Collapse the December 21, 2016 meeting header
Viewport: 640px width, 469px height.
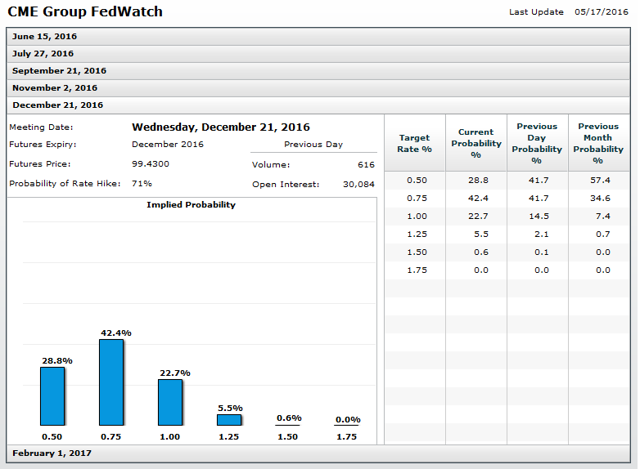tap(318, 105)
